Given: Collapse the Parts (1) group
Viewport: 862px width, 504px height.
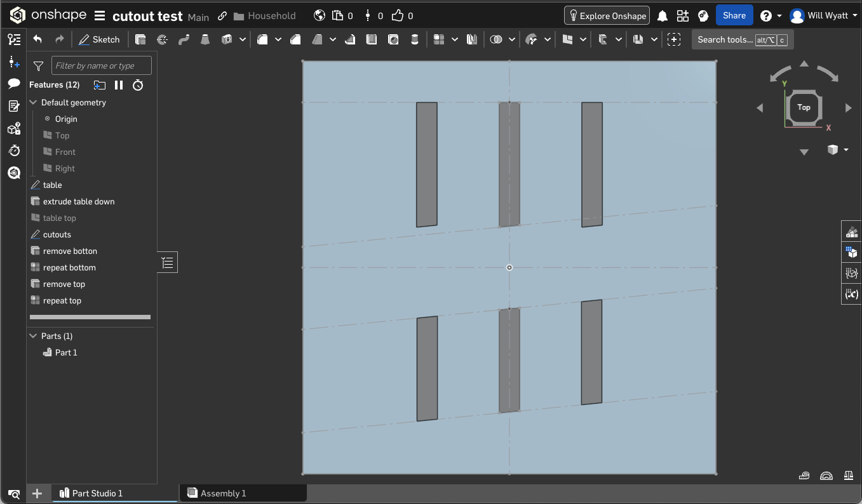Looking at the screenshot, I should click(34, 336).
